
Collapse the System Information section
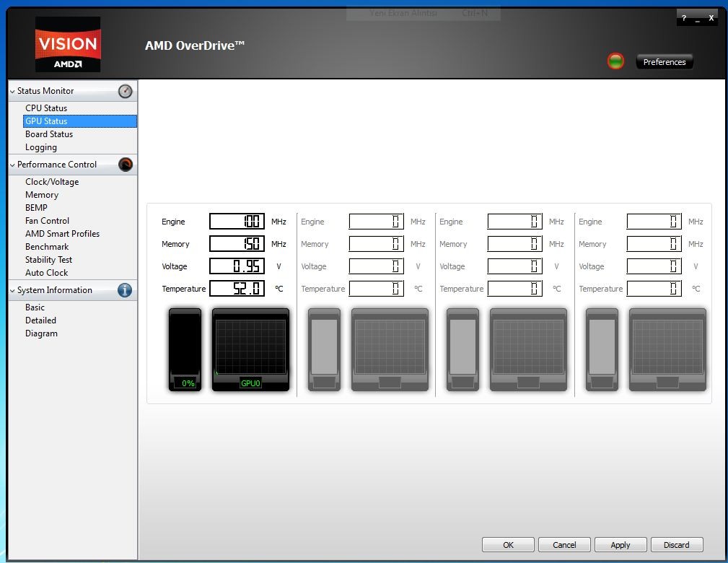click(12, 291)
